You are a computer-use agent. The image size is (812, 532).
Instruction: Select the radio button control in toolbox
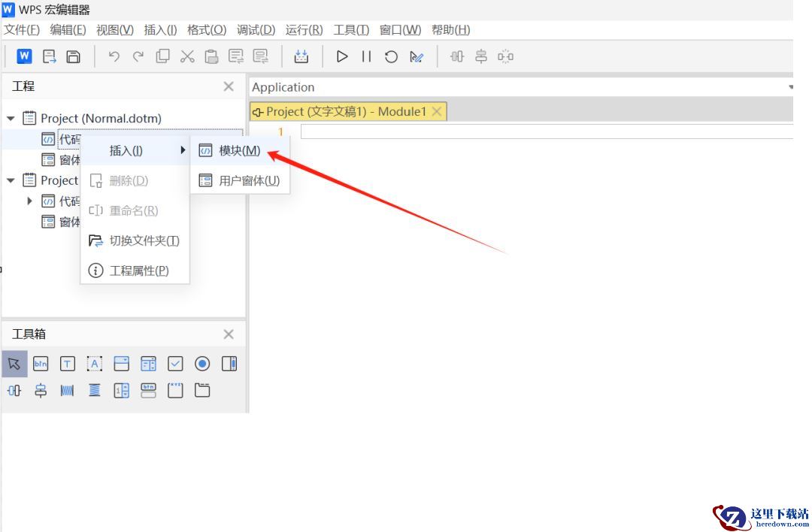[x=202, y=364]
